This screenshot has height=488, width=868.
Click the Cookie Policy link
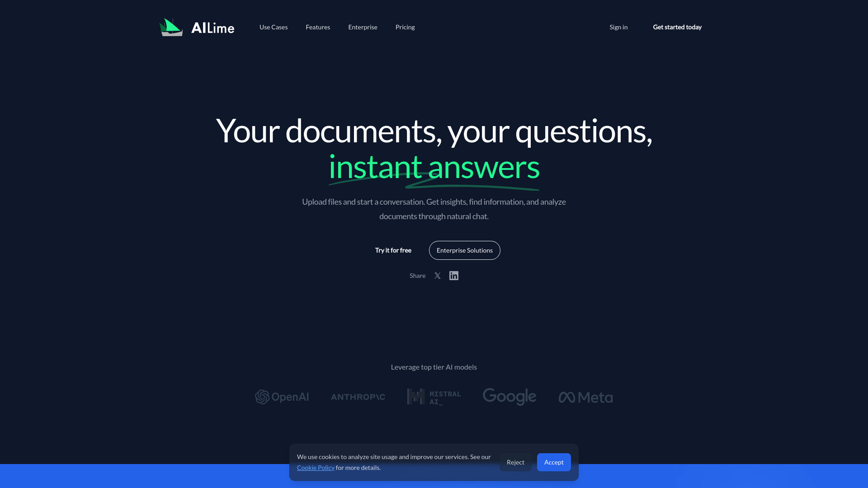pyautogui.click(x=316, y=467)
